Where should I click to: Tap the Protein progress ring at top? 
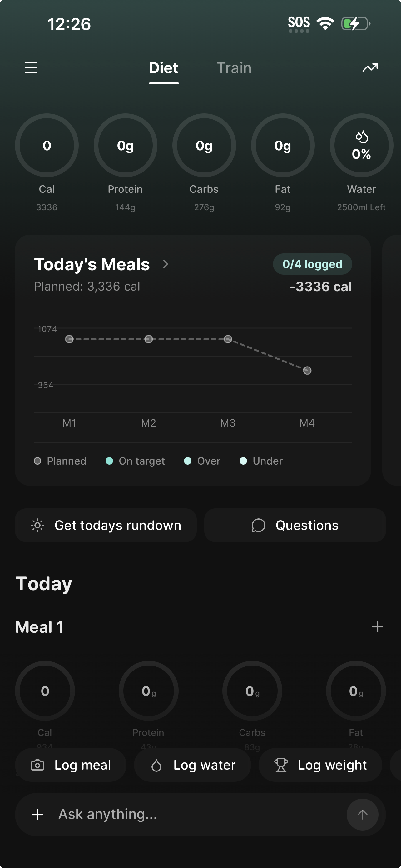click(125, 145)
